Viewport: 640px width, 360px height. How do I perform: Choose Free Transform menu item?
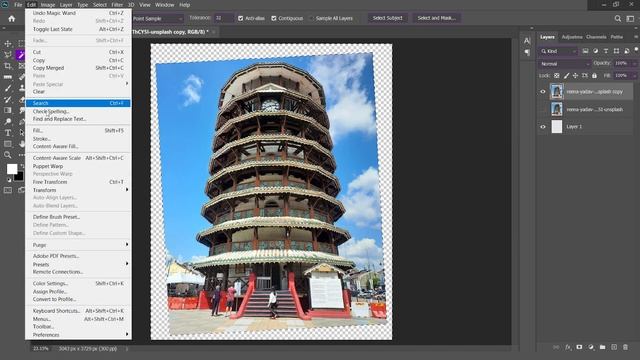coord(78,182)
